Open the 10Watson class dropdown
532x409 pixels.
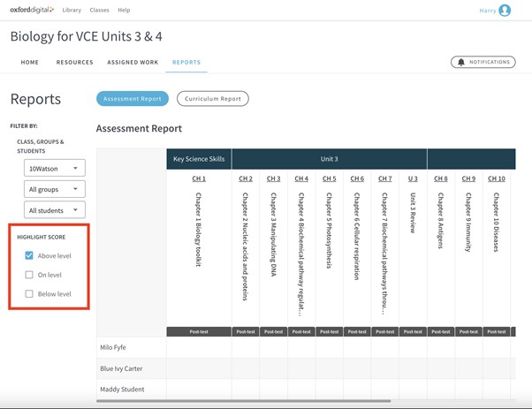[55, 168]
